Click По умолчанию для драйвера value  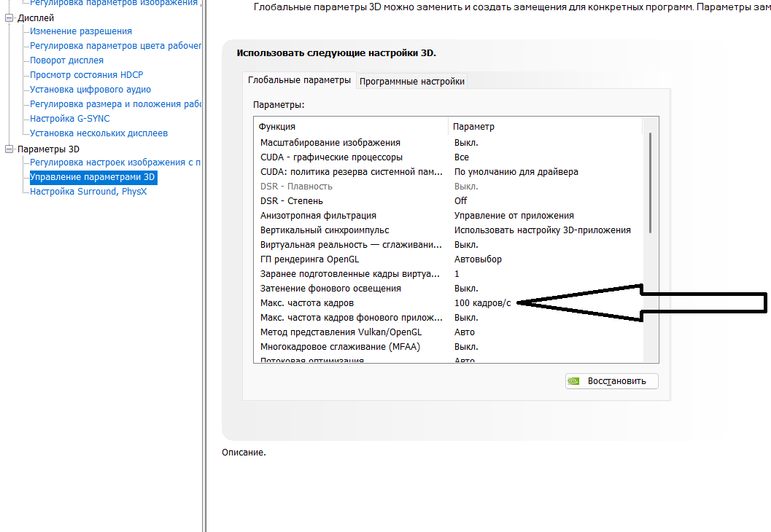click(516, 172)
